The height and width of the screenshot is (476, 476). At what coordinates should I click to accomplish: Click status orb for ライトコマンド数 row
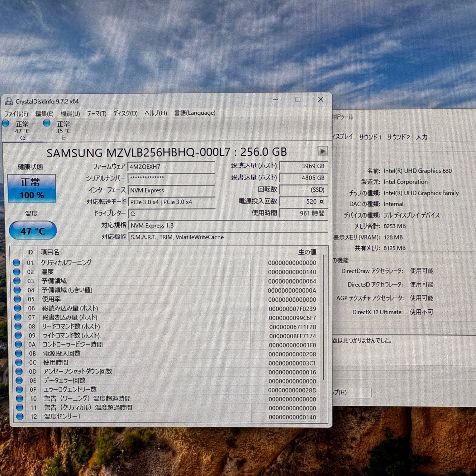[x=18, y=335]
